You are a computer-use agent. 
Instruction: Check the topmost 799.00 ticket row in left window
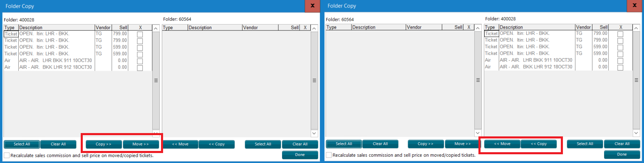point(140,34)
